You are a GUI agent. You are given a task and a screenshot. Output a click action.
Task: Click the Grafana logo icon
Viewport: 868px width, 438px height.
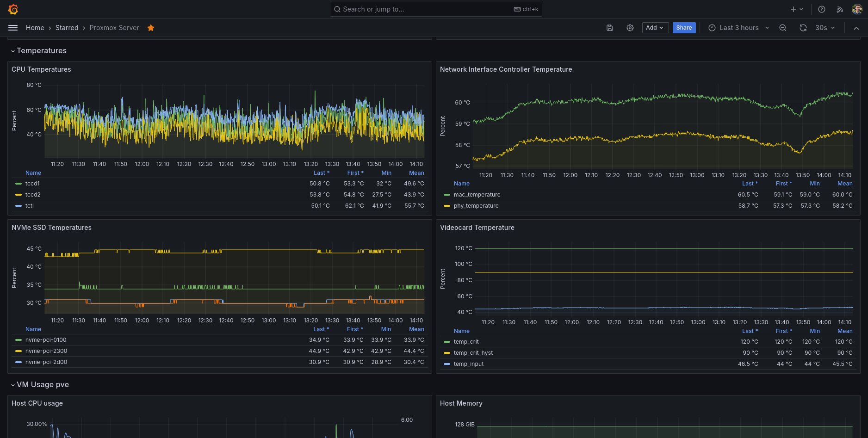click(13, 9)
